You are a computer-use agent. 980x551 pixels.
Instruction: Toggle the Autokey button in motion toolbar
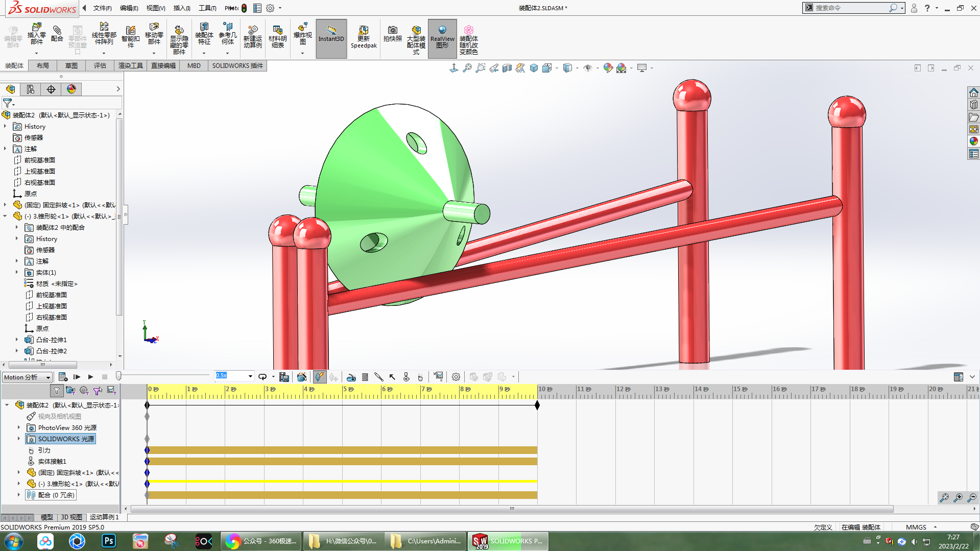pos(319,377)
